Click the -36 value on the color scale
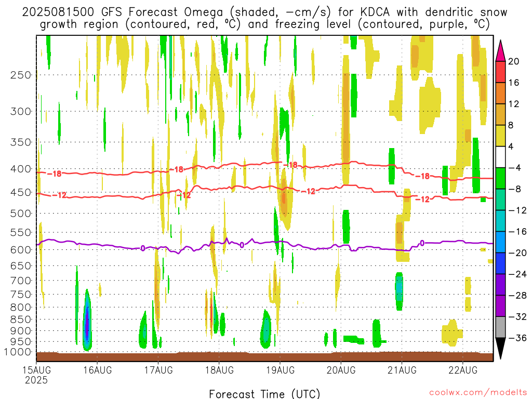532x399 pixels. click(517, 338)
